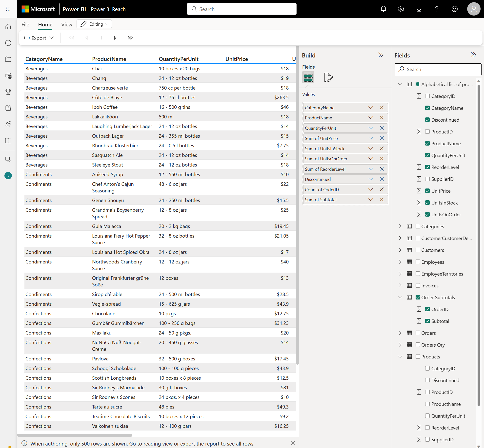The image size is (484, 448).
Task: Select the View tab in ribbon
Action: pyautogui.click(x=66, y=24)
